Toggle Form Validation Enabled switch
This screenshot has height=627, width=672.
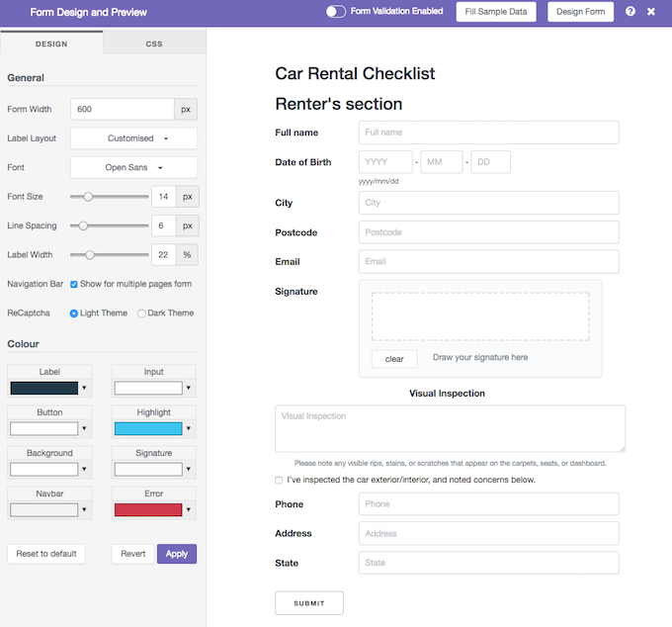point(336,12)
